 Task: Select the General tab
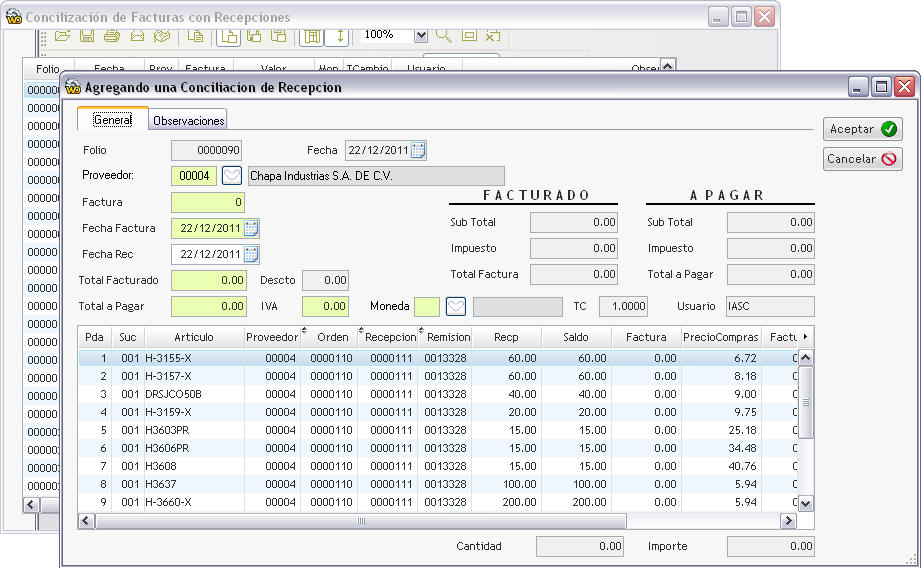pos(112,120)
